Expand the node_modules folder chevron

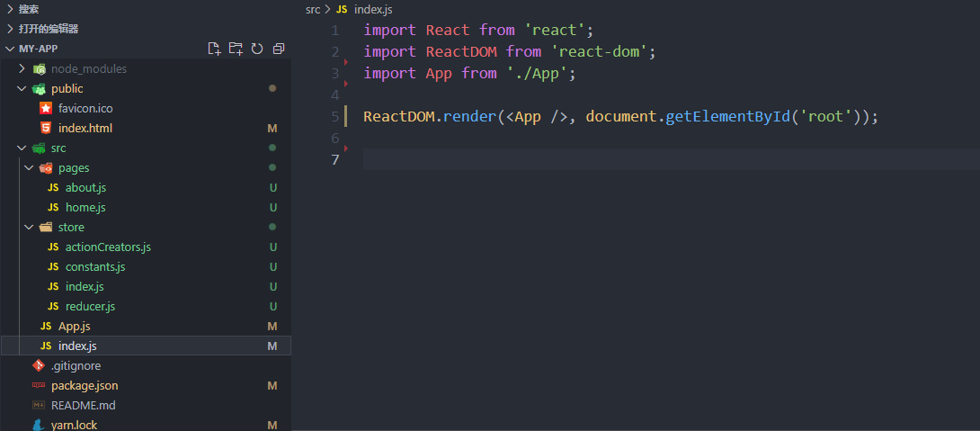tap(22, 68)
